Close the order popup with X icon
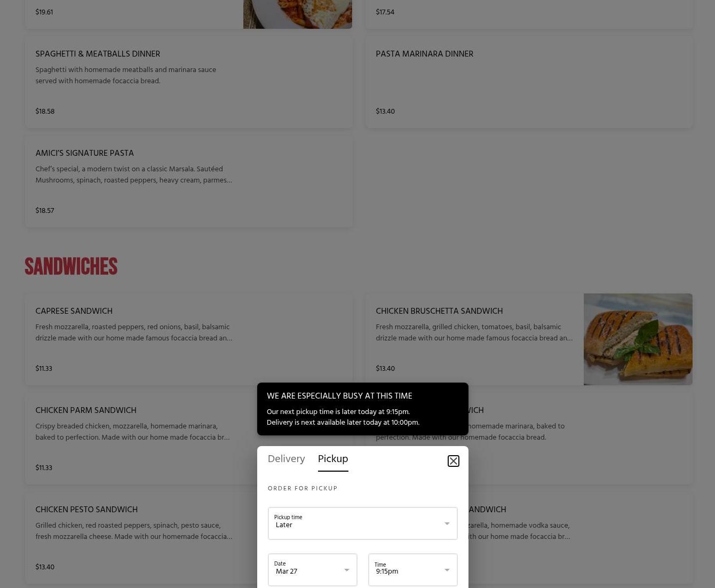The height and width of the screenshot is (588, 715). point(453,460)
